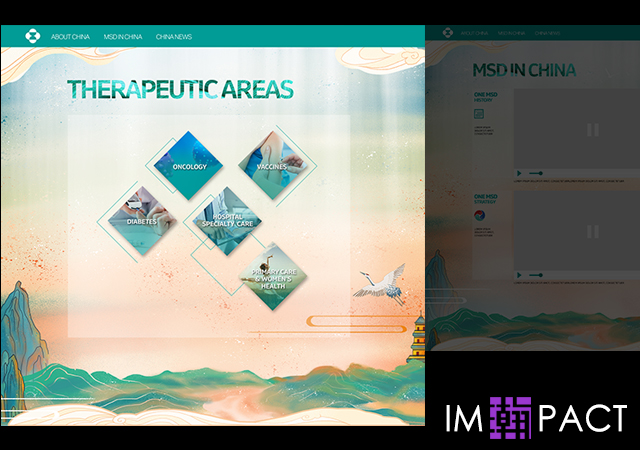Open the CHINA NEWS menu on front page
Viewport: 640px width, 450px height.
pos(173,37)
